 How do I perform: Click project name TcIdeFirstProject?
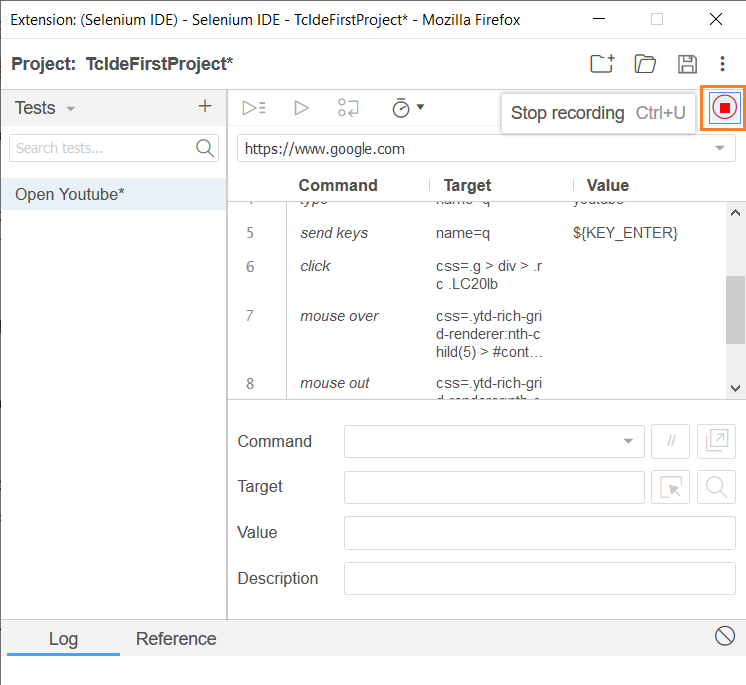pos(159,64)
